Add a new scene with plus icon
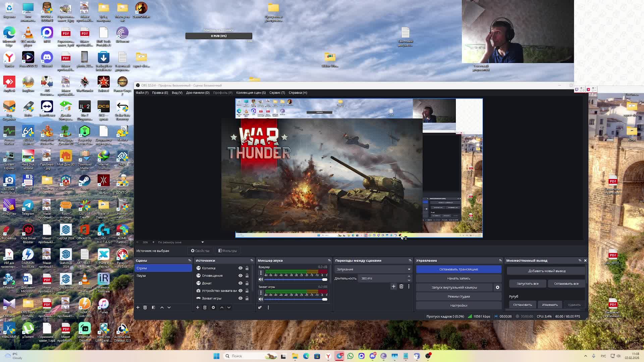644x362 pixels. pyautogui.click(x=138, y=307)
